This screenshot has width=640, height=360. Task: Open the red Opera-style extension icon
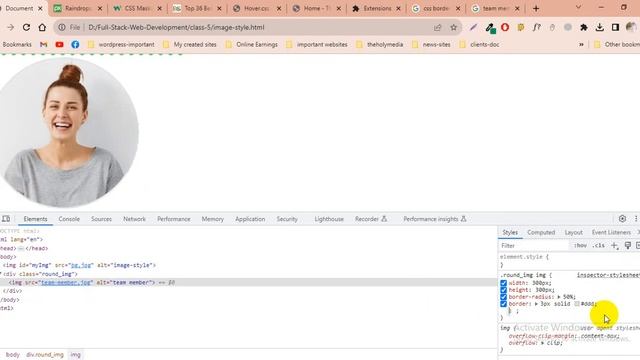point(505,27)
